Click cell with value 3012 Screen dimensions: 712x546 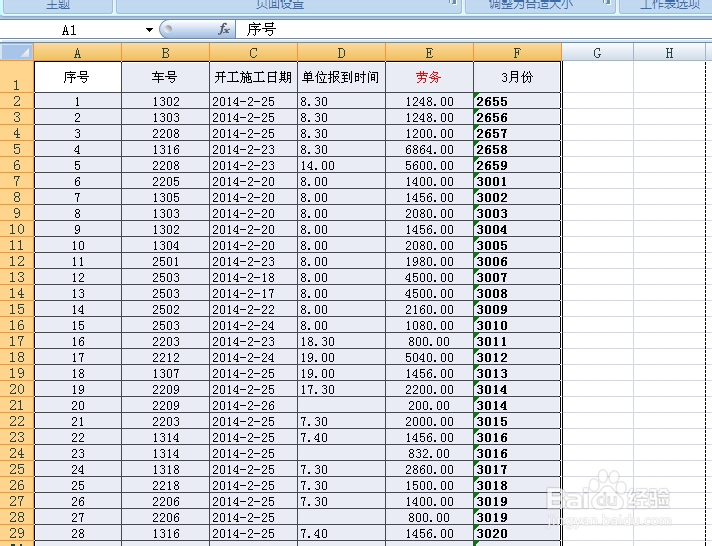tap(517, 357)
